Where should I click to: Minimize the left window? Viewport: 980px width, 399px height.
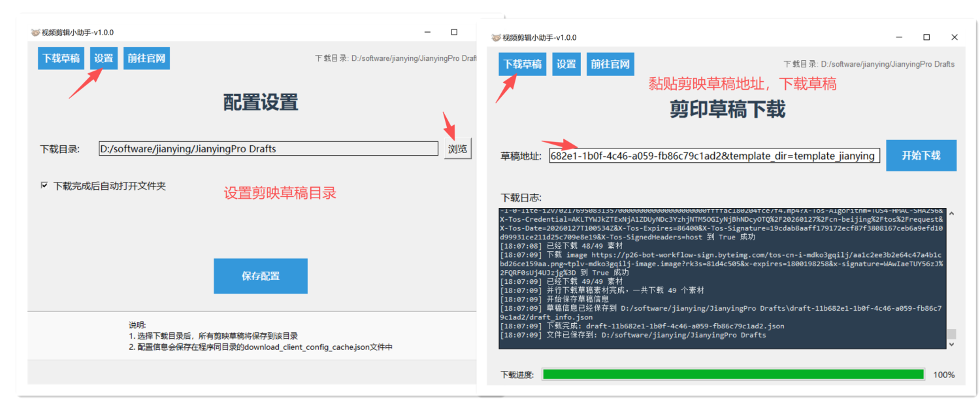427,32
